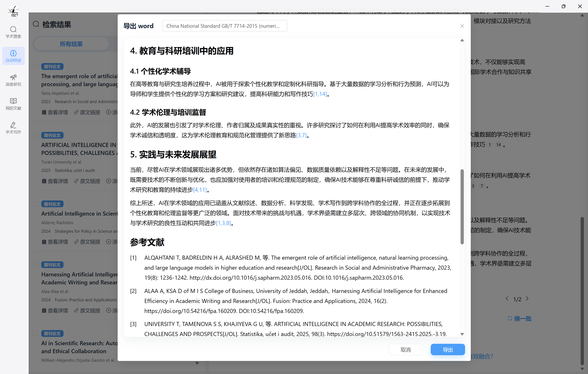Click the add icon next to the first paper

109,112
